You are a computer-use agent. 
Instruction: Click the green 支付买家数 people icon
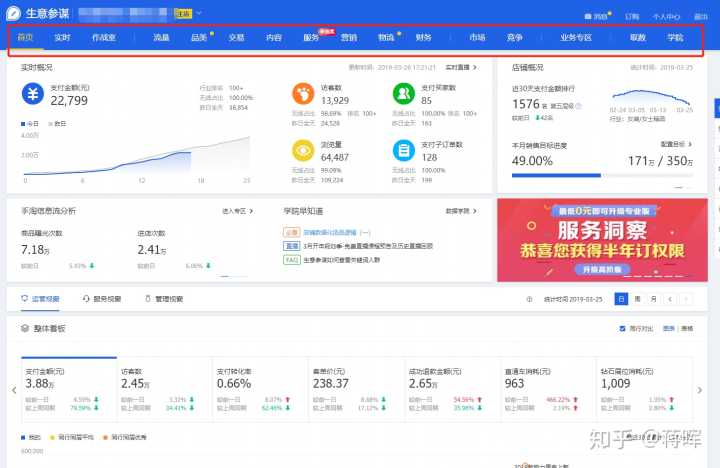coord(404,94)
